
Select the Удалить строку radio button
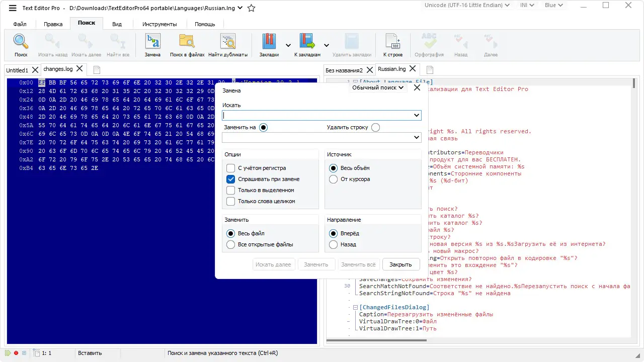click(375, 127)
